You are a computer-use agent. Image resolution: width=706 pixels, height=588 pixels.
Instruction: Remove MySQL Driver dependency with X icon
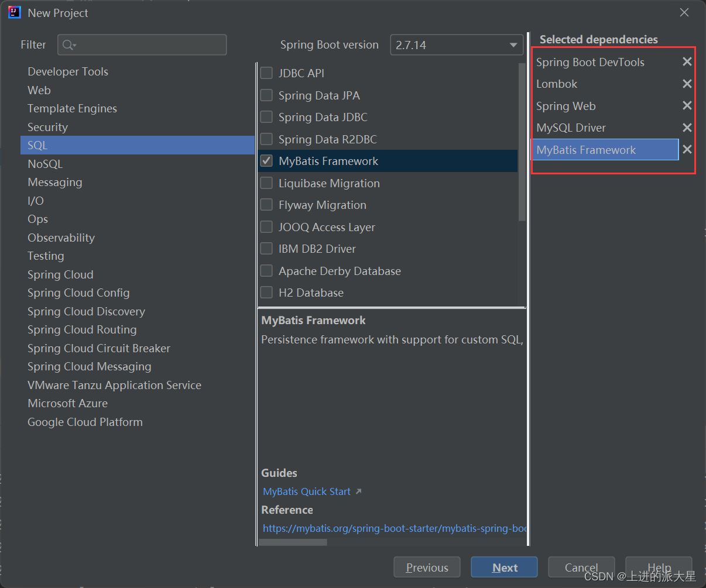(x=687, y=128)
